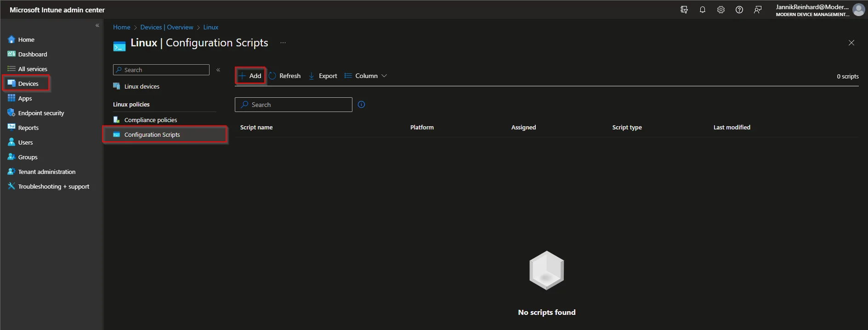The width and height of the screenshot is (868, 330).
Task: Click Tenant administration icon
Action: (x=11, y=172)
